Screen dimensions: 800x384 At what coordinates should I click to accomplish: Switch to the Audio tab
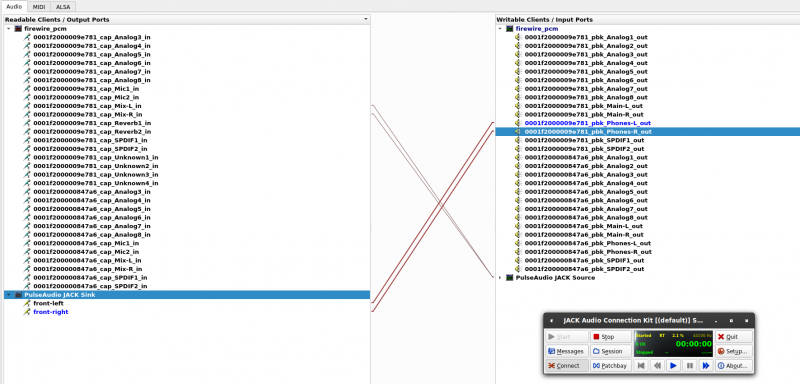point(14,7)
